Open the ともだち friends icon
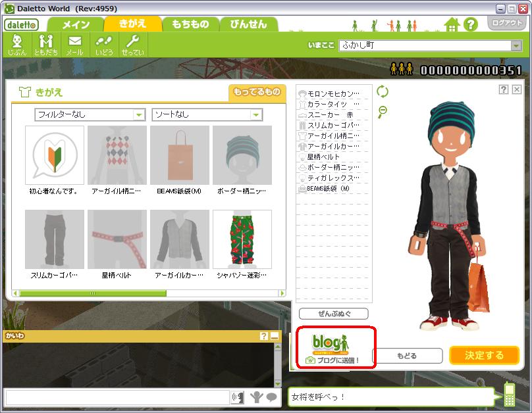532x413 pixels. pyautogui.click(x=46, y=45)
